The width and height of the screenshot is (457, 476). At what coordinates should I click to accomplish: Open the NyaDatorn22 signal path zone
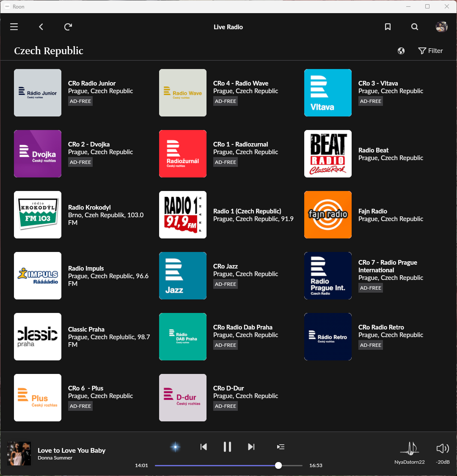click(409, 453)
